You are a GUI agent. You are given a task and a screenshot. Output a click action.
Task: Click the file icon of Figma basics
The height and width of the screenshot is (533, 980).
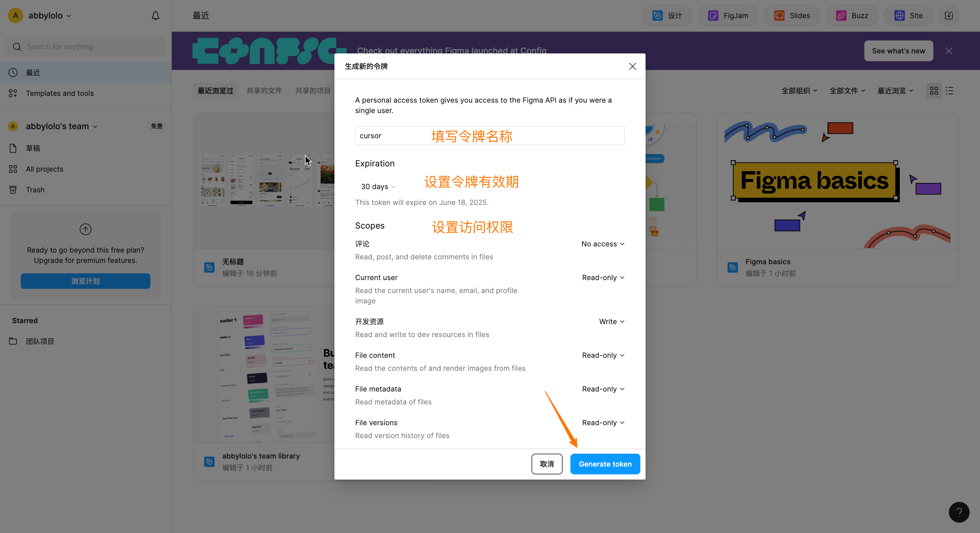pyautogui.click(x=733, y=267)
